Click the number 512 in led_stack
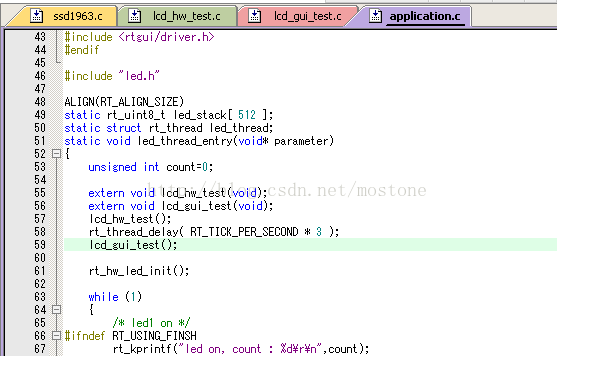 tap(246, 115)
